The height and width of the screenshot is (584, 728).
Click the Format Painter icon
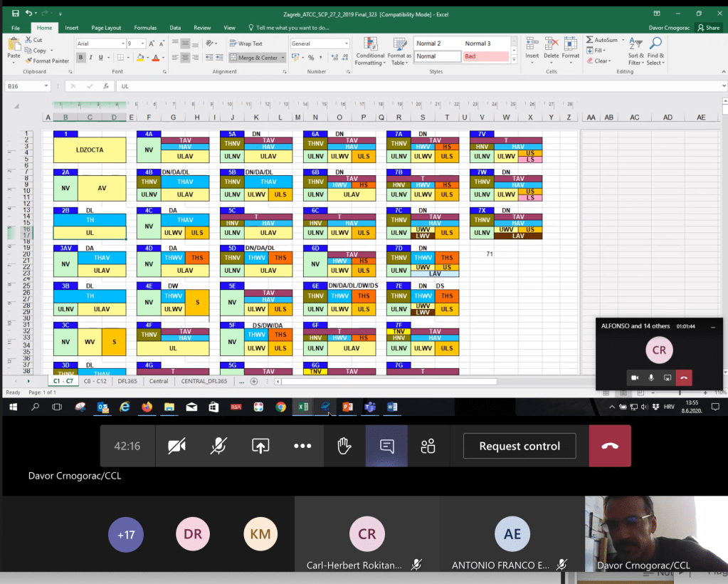(x=28, y=61)
